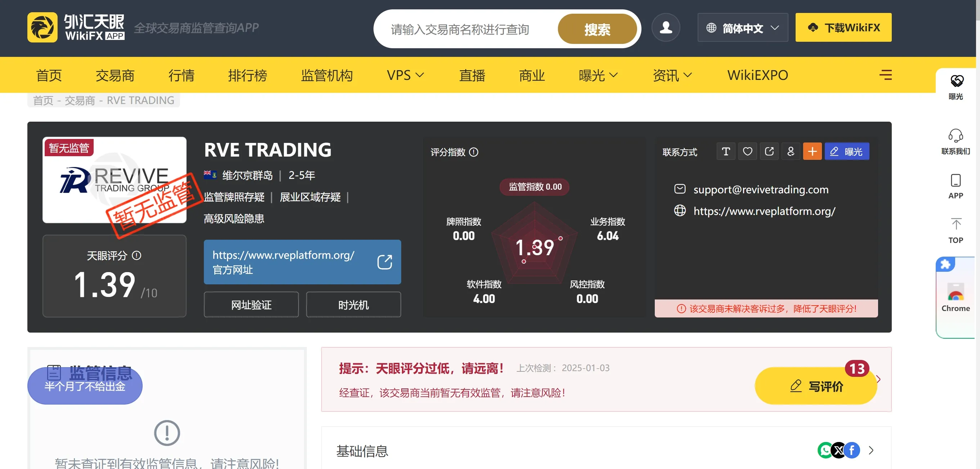The width and height of the screenshot is (980, 469).
Task: Open official site rveplatform.org blue card
Action: (x=303, y=262)
